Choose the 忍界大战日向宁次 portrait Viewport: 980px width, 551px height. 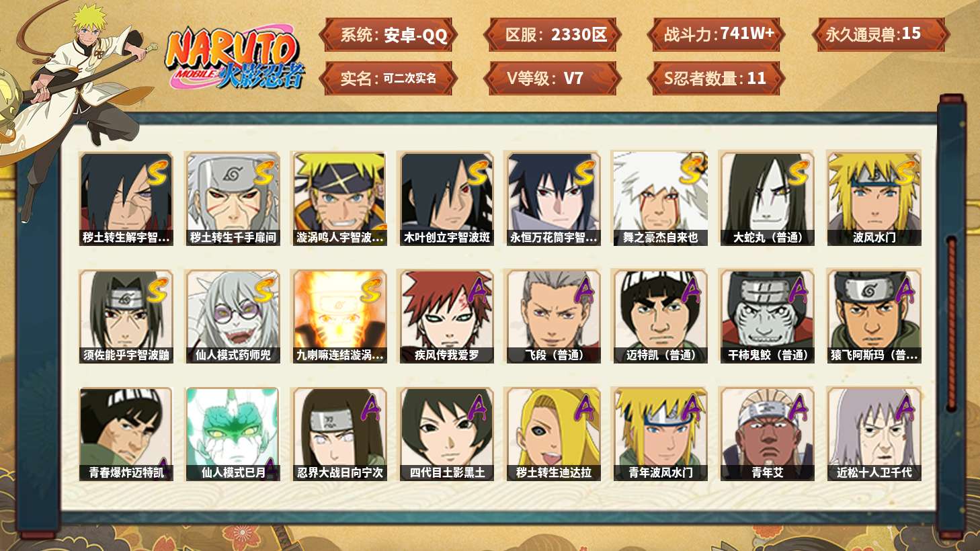[339, 434]
